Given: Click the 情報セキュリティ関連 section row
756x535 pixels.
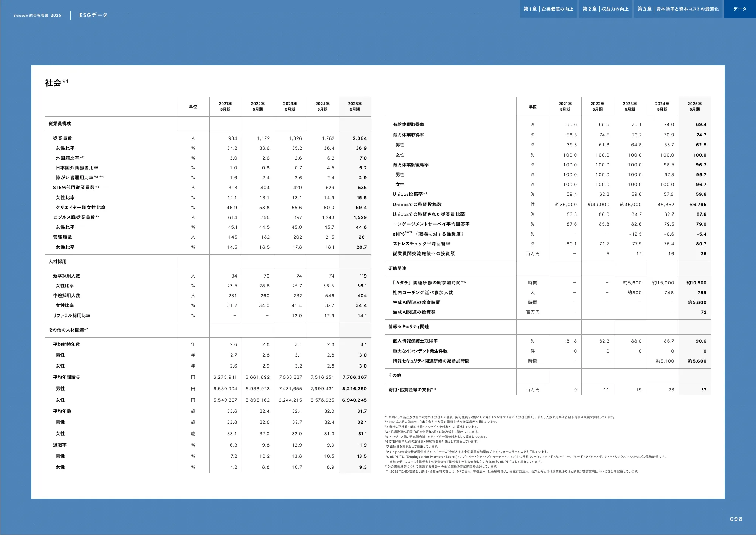Looking at the screenshot, I should pos(409,327).
